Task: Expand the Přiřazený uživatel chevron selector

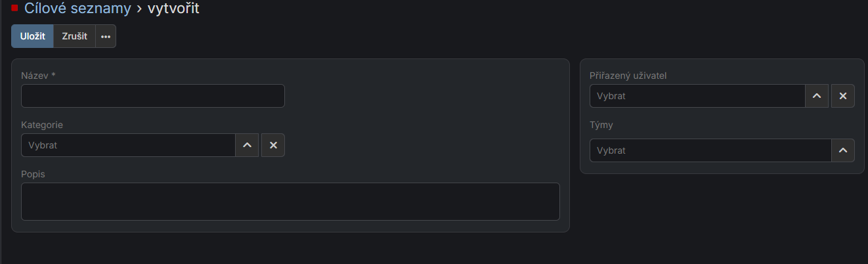Action: point(817,96)
